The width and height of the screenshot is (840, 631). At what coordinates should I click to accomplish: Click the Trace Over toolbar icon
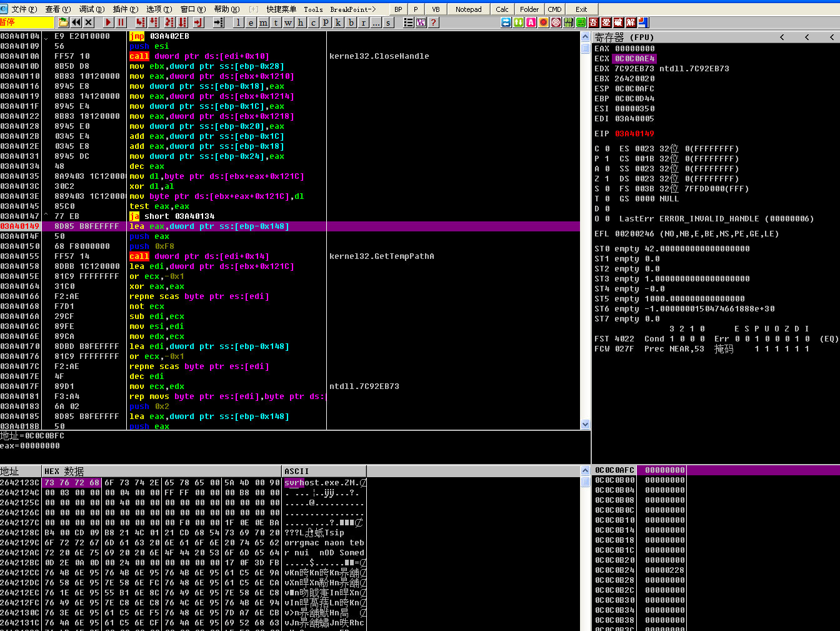point(184,23)
